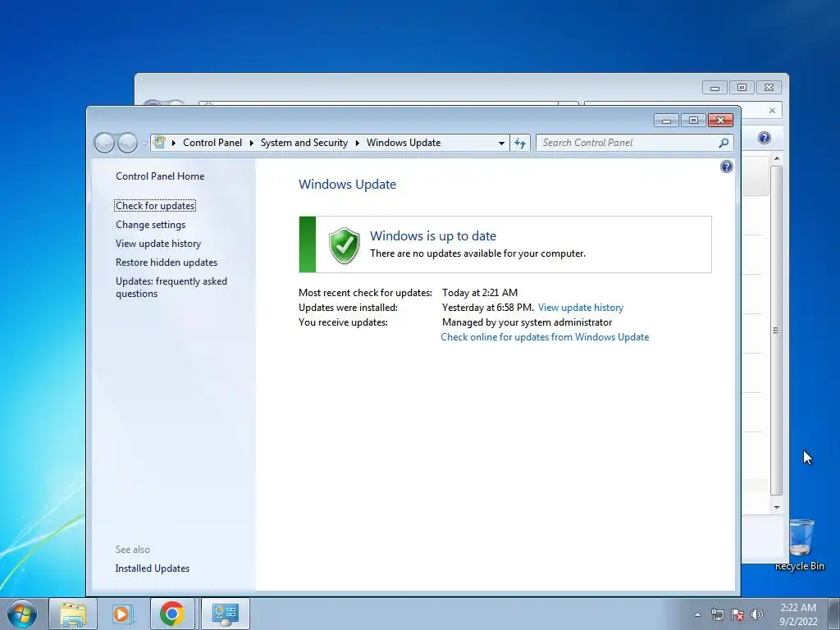Close the background window
840x630 pixels.
769,87
